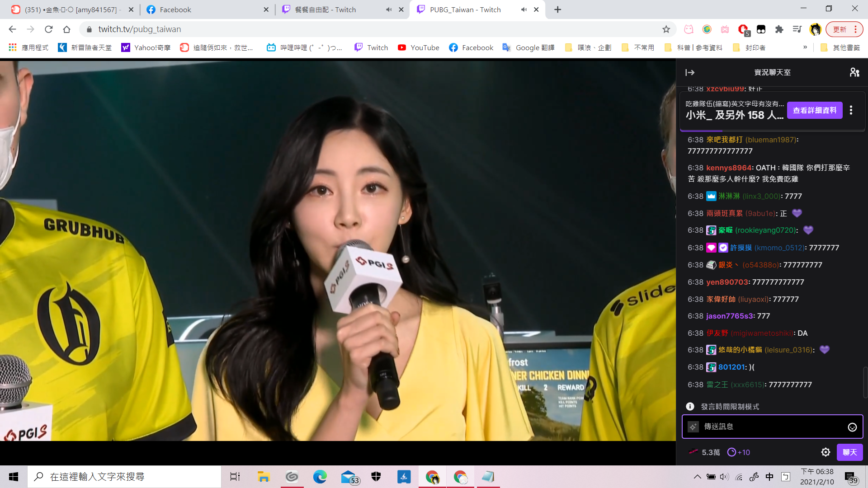Open chat community users list icon

tap(854, 72)
